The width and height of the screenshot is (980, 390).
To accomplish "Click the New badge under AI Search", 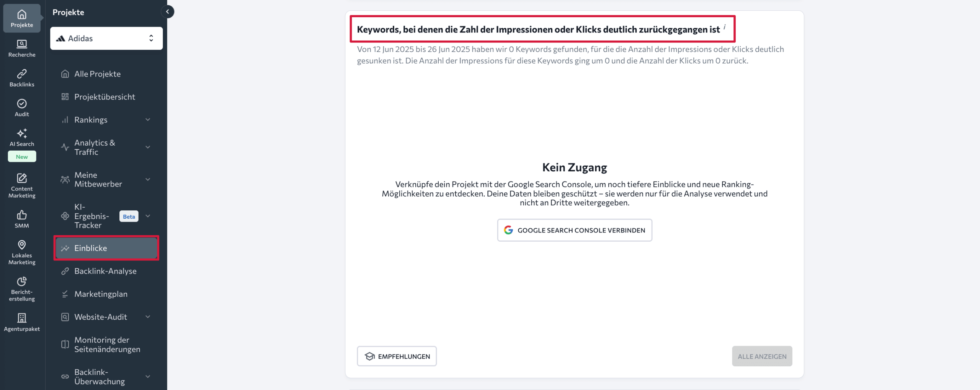I will click(22, 157).
